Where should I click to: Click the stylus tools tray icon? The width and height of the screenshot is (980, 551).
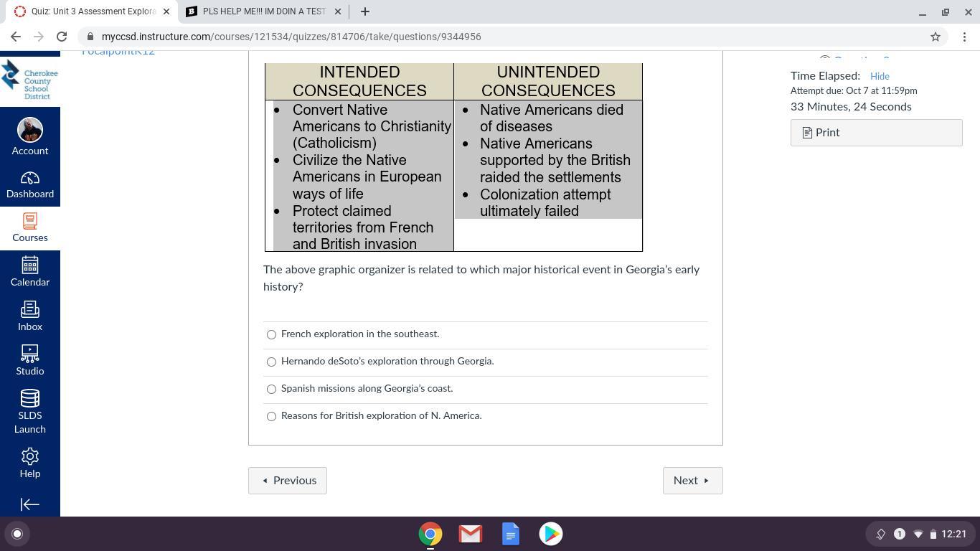(x=880, y=534)
